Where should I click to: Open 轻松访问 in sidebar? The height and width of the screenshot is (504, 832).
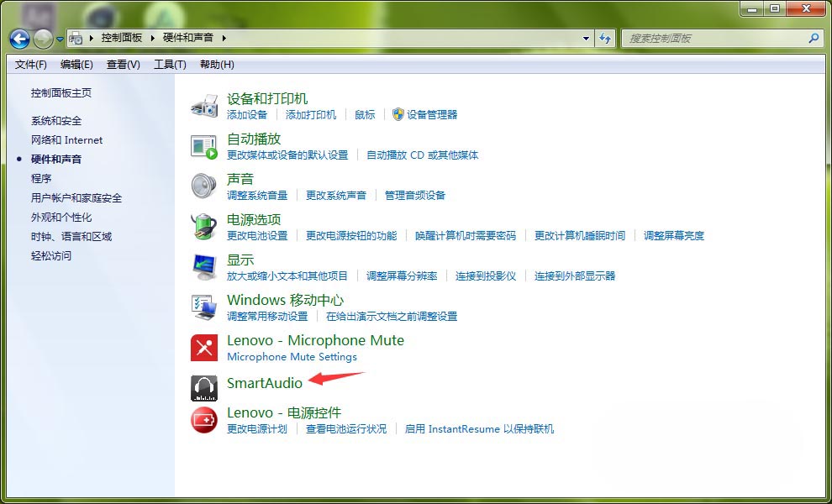point(51,255)
